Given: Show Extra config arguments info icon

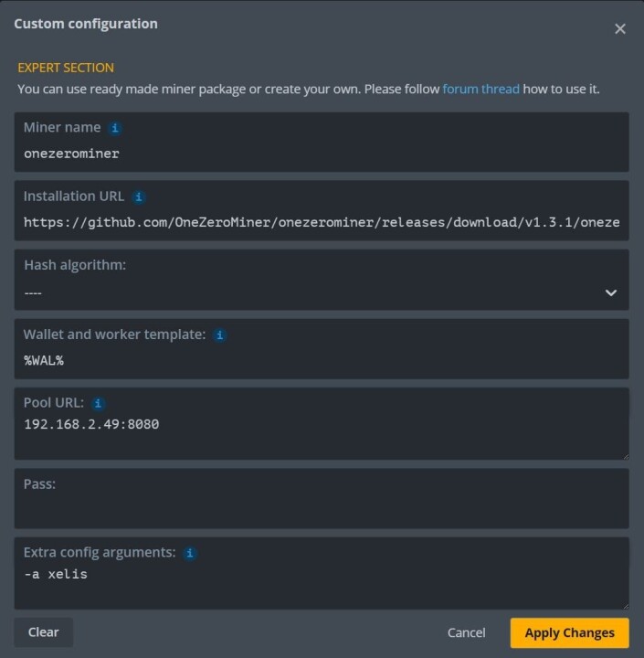Looking at the screenshot, I should click(x=190, y=554).
